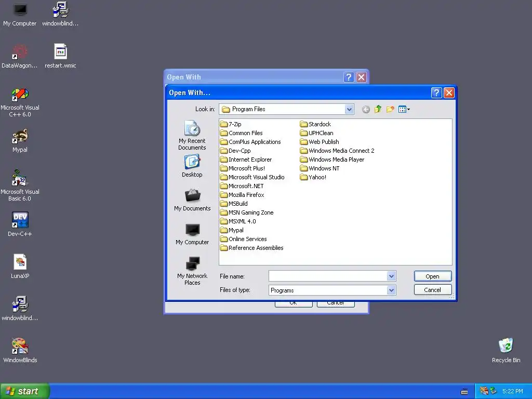The height and width of the screenshot is (399, 532).
Task: Select the DataWagon desktop shortcut
Action: click(20, 56)
